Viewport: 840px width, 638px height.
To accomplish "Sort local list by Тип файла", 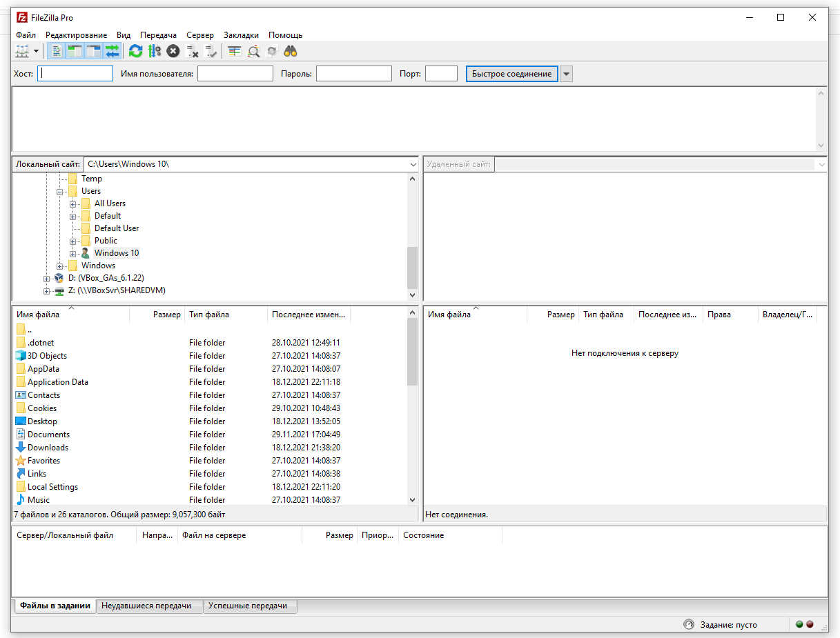I will tap(226, 315).
